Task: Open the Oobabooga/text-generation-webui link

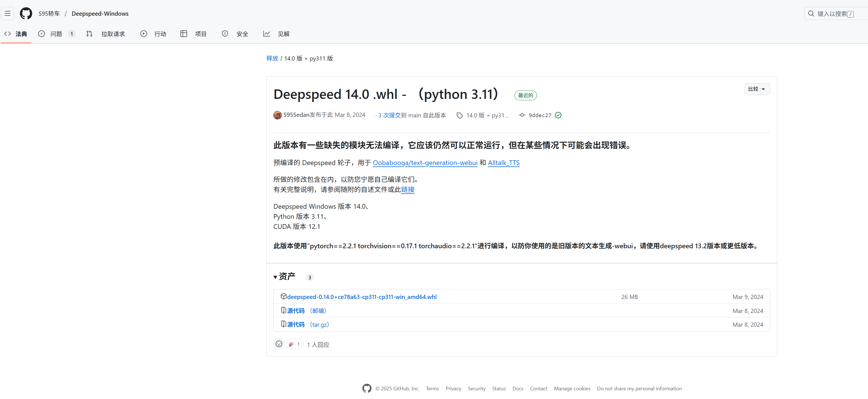Action: (x=425, y=163)
